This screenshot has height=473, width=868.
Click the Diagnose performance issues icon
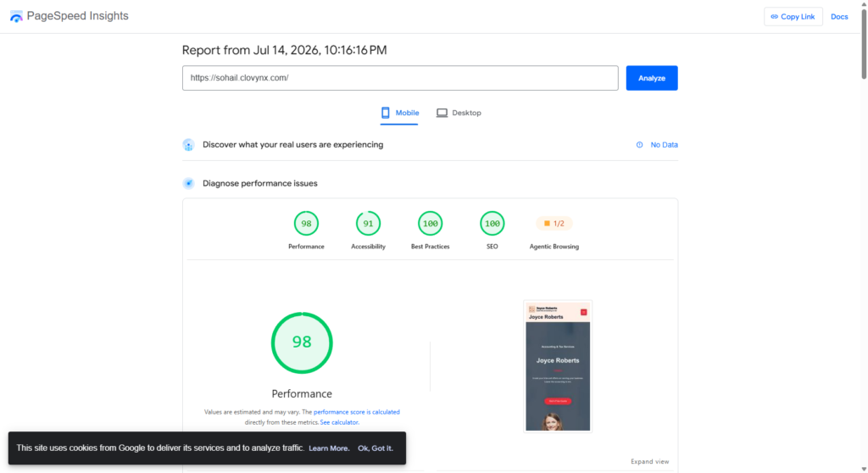click(189, 183)
